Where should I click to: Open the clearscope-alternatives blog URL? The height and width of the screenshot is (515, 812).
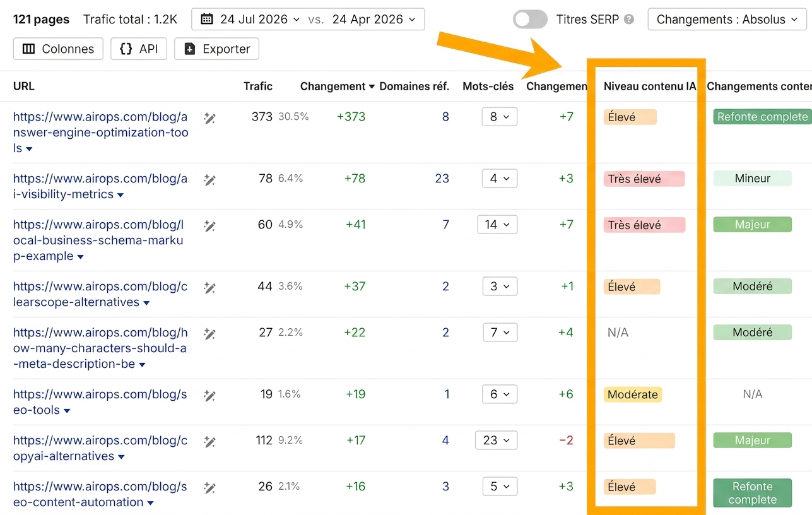coord(100,294)
